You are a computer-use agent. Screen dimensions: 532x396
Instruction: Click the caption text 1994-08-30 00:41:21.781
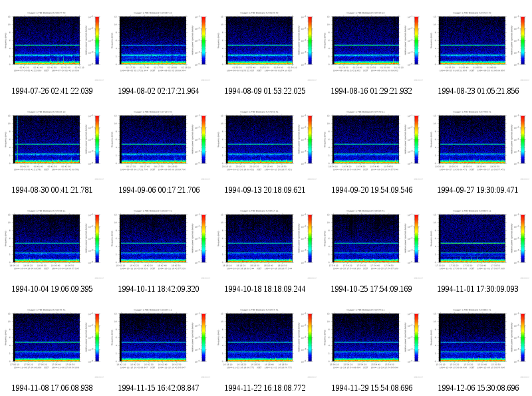[53, 190]
